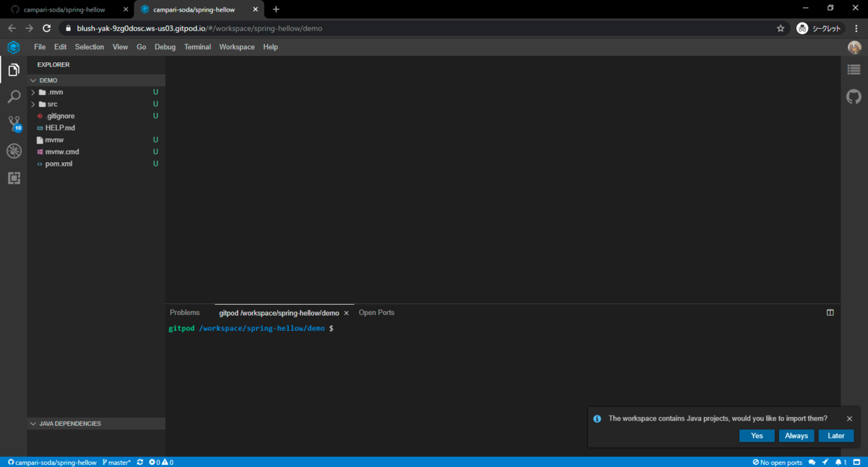Click the Gitpod logo beside File menu
This screenshot has width=868, height=467.
[13, 47]
